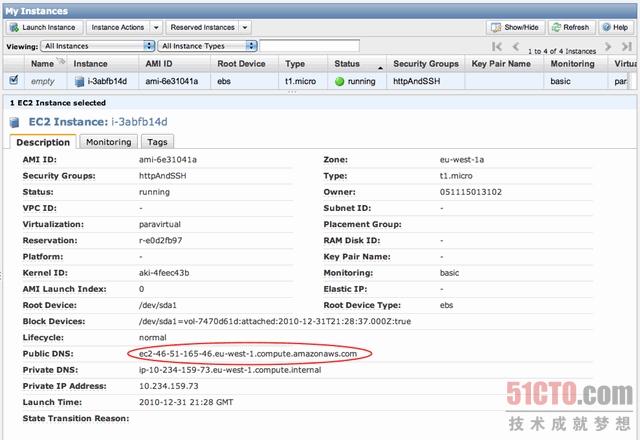
Task: Click the paravirtual virtualization value
Action: [x=160, y=224]
